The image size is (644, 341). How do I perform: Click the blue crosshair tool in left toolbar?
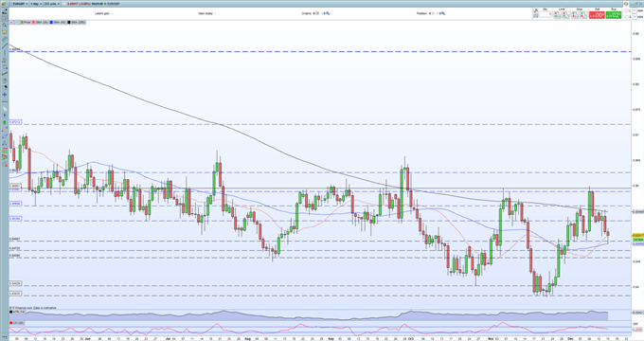(x=5, y=94)
